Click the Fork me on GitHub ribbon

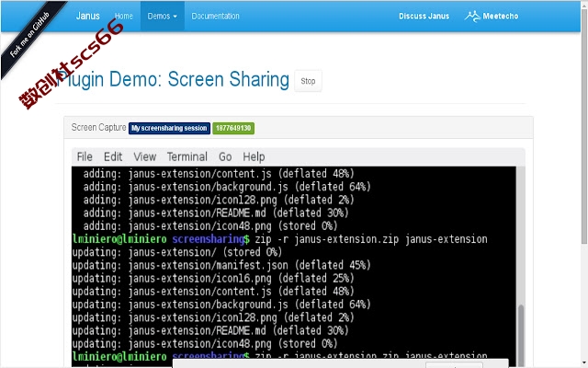click(30, 34)
